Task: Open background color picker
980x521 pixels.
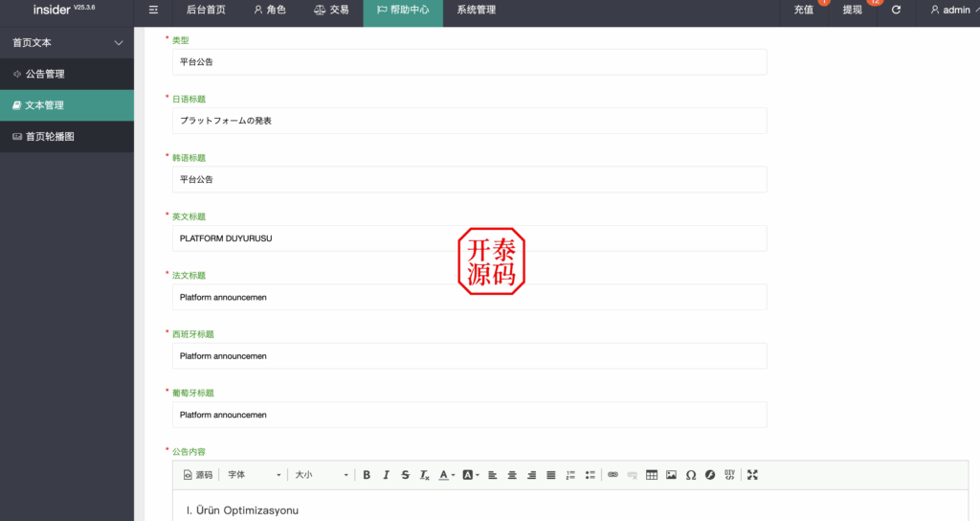Action: 471,475
